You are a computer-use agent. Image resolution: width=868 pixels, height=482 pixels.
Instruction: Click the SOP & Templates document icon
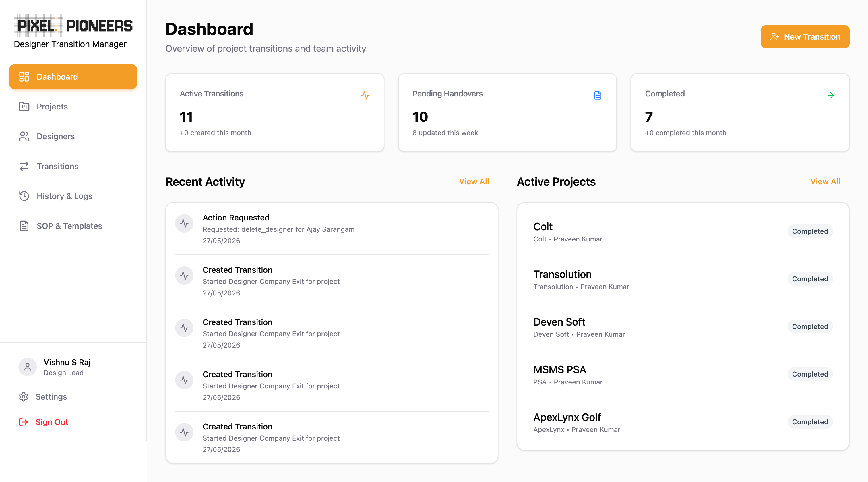24,226
